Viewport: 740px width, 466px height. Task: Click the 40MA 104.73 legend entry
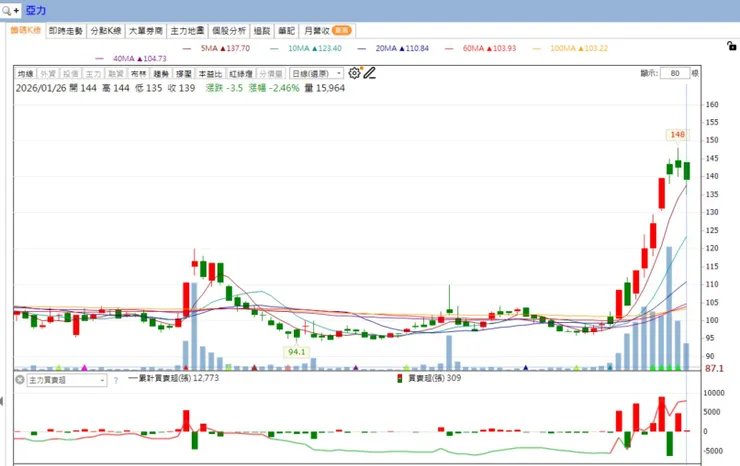point(131,59)
